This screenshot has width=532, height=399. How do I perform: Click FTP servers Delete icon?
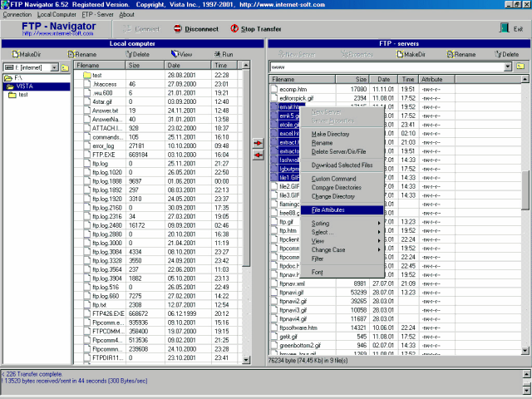click(498, 54)
